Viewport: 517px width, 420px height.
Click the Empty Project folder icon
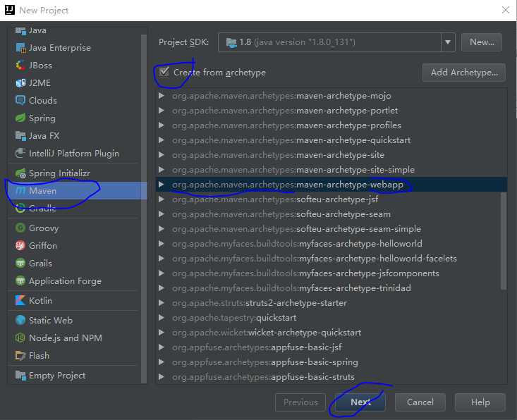[20, 375]
